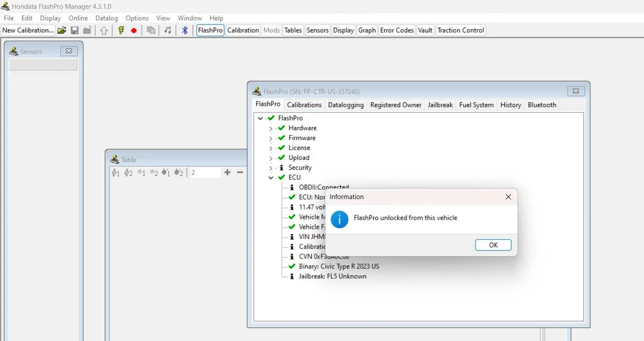Open the Options menu
The width and height of the screenshot is (644, 341).
point(137,18)
